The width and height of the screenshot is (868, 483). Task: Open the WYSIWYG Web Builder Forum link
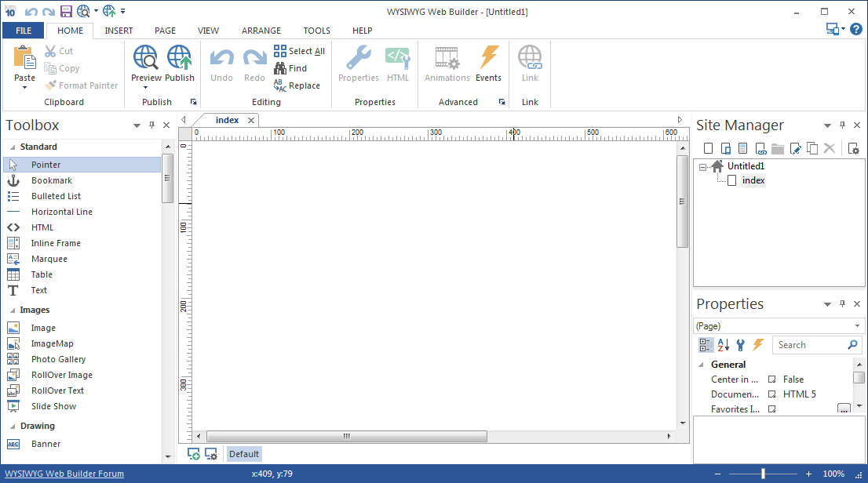[63, 474]
